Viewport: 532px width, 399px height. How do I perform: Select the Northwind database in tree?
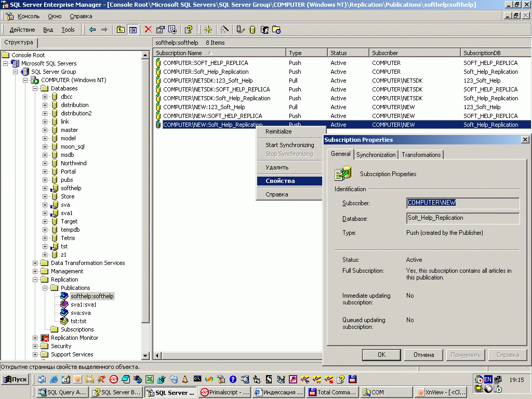click(74, 163)
